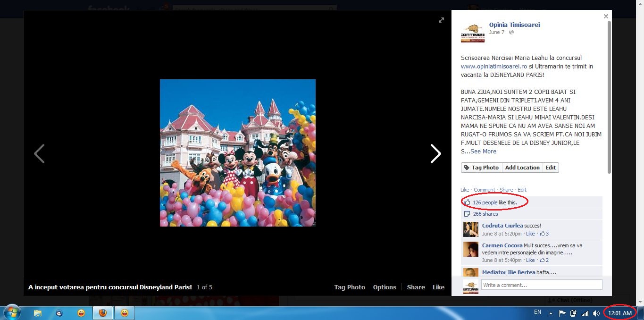
Task: Open the Codruta Ciurlea name link
Action: click(502, 226)
